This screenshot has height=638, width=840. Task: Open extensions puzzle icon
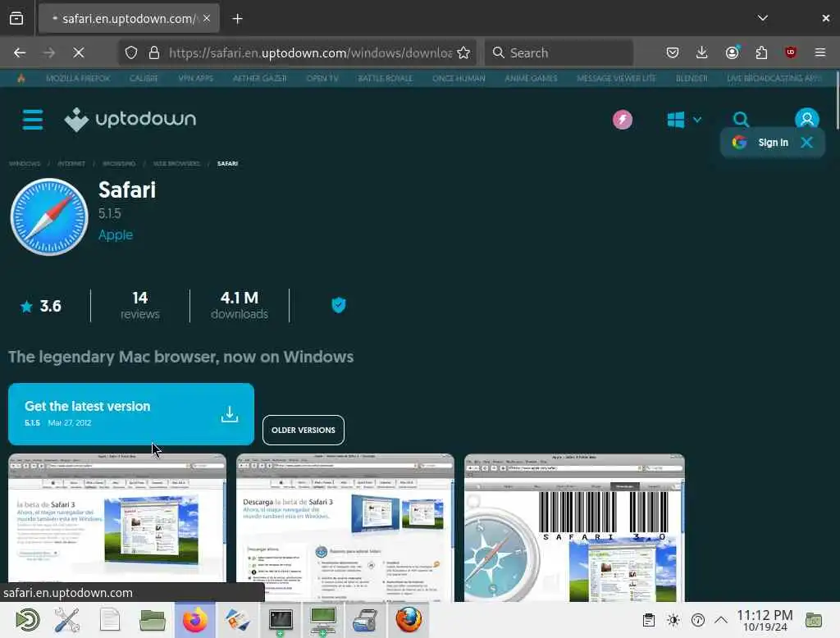click(x=761, y=52)
